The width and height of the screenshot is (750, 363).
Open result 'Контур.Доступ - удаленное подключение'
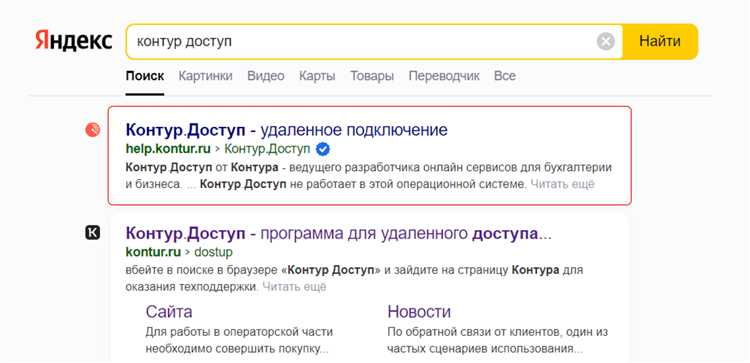coord(287,130)
